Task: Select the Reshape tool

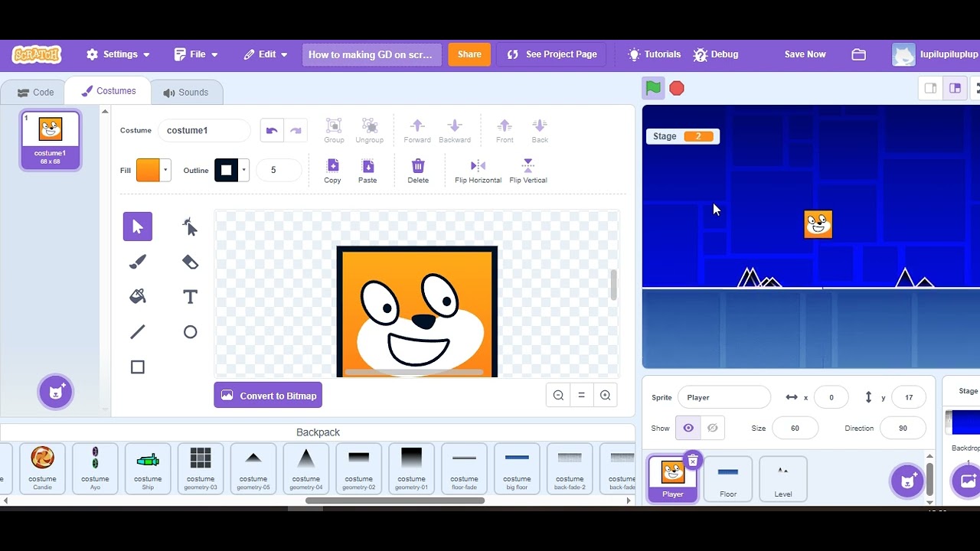Action: tap(190, 227)
